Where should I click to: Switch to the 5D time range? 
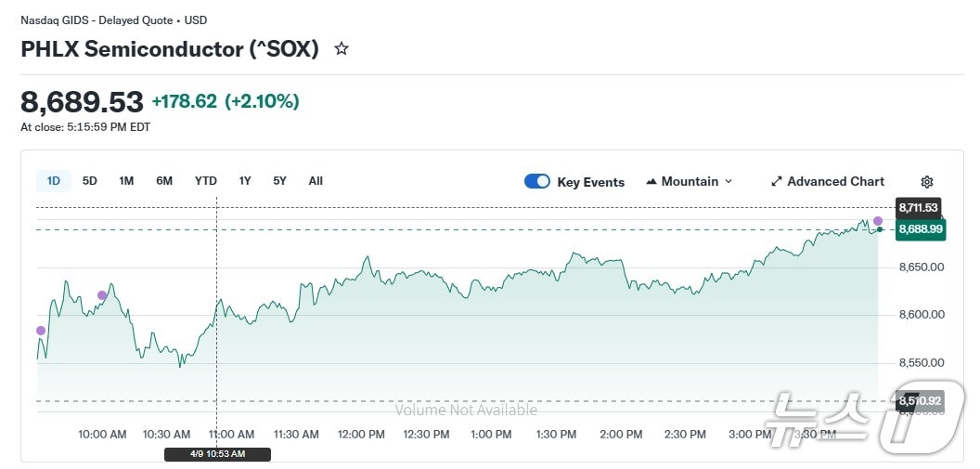coord(90,181)
